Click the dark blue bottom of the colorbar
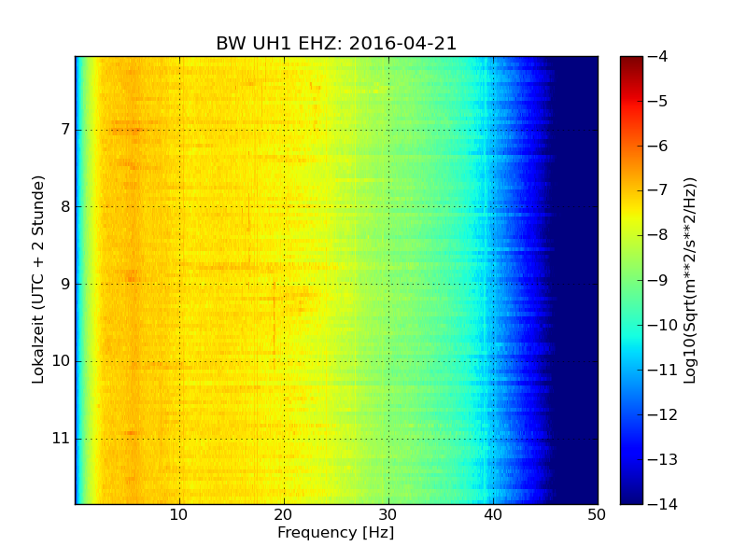The width and height of the screenshot is (747, 560). tap(631, 498)
